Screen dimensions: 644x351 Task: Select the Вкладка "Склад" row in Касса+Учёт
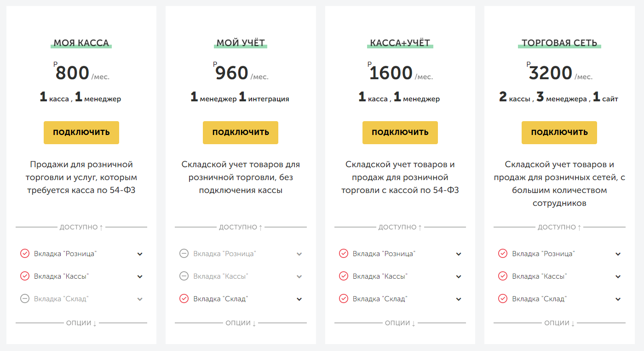400,299
